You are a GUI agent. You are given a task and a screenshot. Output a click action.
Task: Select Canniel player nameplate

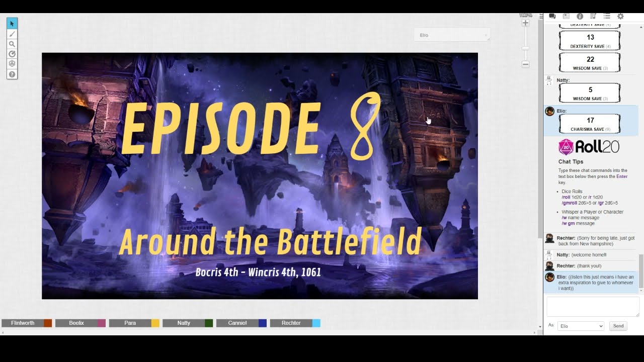click(237, 323)
